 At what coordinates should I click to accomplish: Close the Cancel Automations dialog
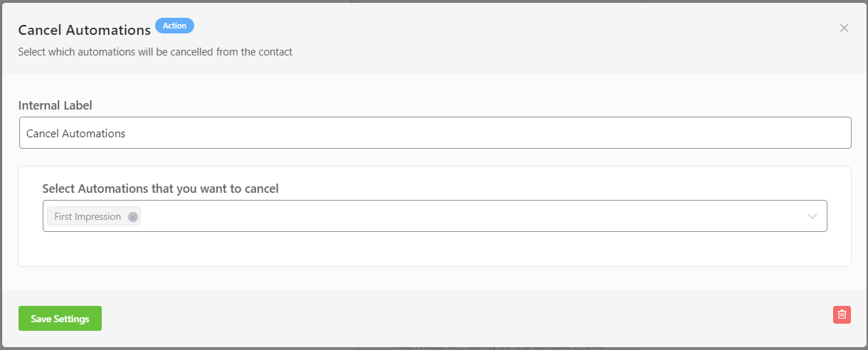click(x=844, y=28)
